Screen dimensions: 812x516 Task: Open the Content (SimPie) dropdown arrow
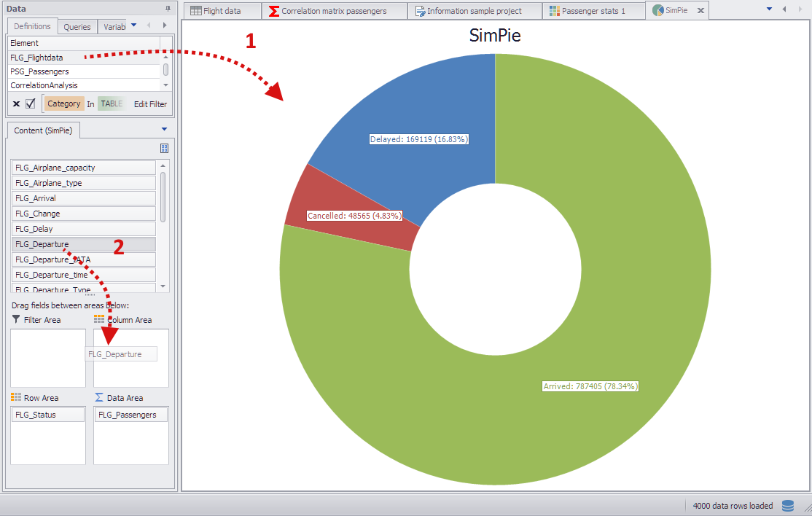tap(165, 128)
